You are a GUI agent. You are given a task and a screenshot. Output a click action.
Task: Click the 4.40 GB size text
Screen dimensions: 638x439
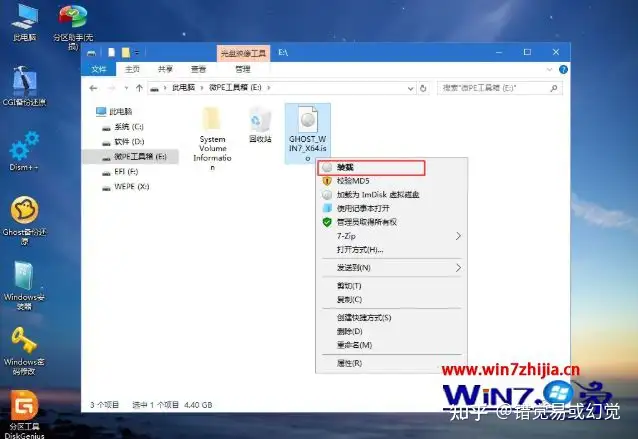198,405
